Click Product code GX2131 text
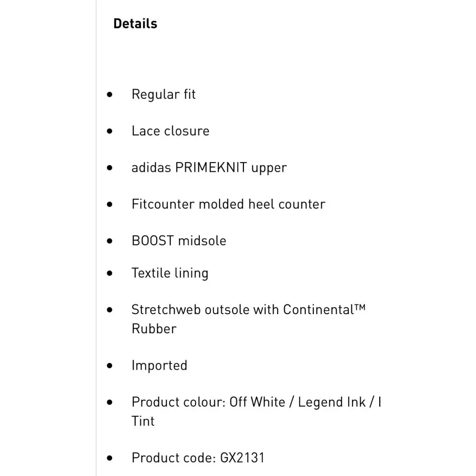The width and height of the screenshot is (476, 476). click(198, 458)
